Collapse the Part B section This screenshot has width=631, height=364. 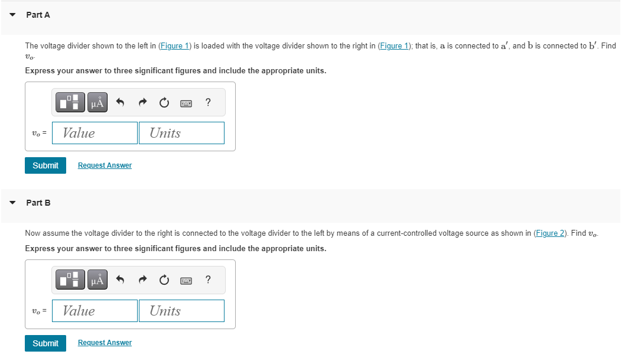pyautogui.click(x=12, y=203)
